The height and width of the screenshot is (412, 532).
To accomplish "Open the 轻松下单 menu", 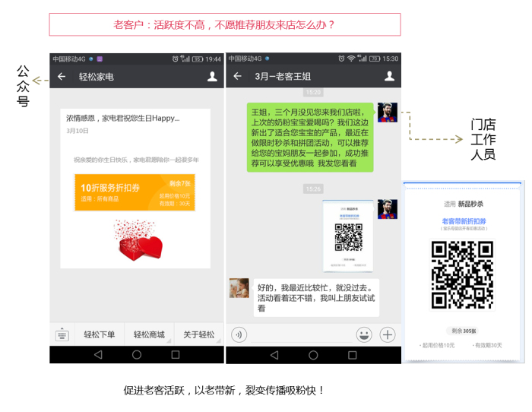I will coord(100,334).
